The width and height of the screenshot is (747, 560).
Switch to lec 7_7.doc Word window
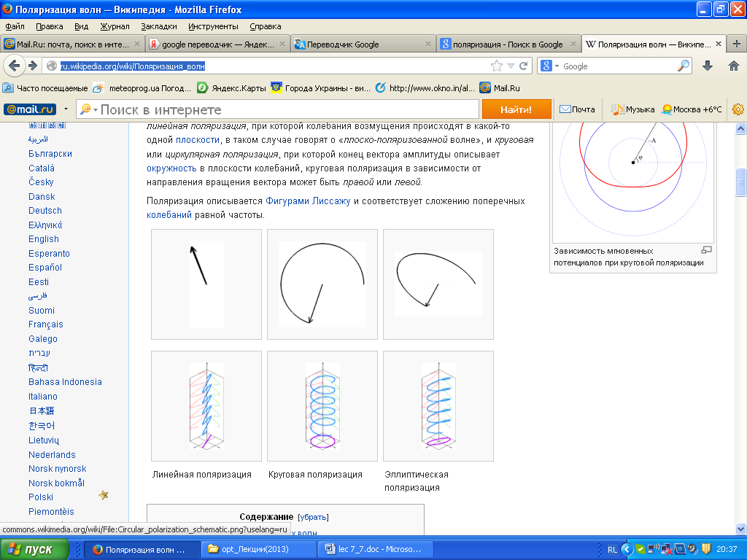coord(374,549)
